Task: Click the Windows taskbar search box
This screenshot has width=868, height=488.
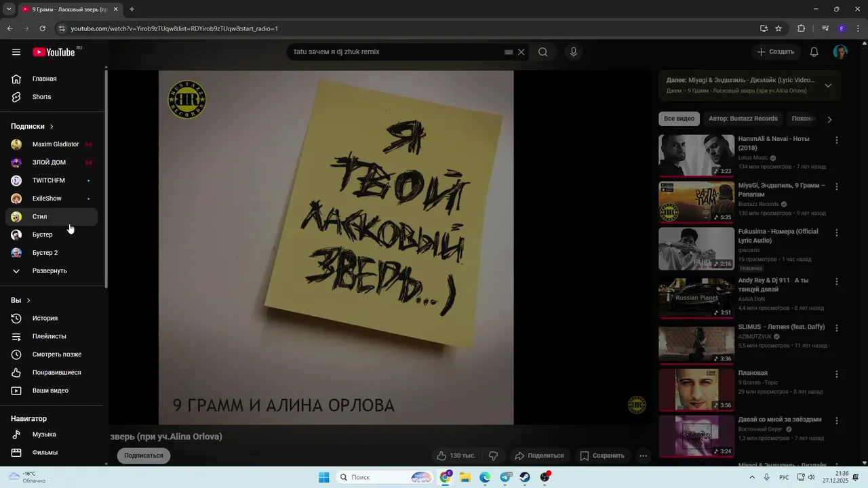Action: coord(385,477)
